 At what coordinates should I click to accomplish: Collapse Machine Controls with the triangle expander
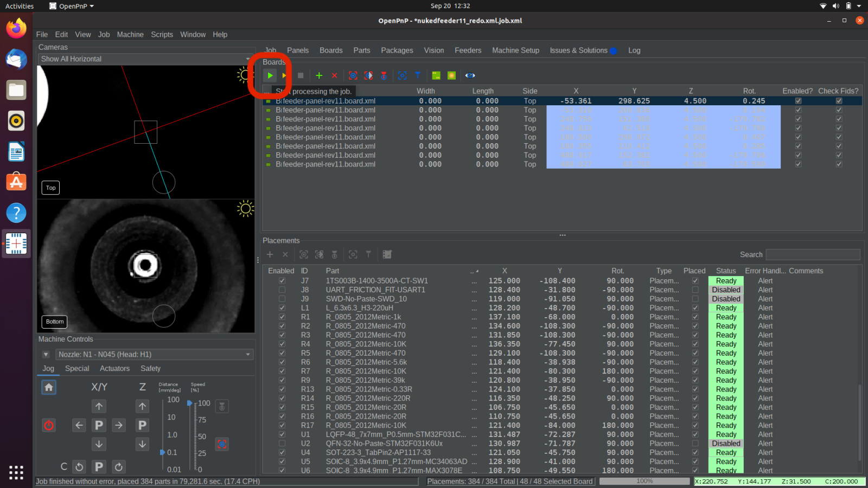coord(46,355)
